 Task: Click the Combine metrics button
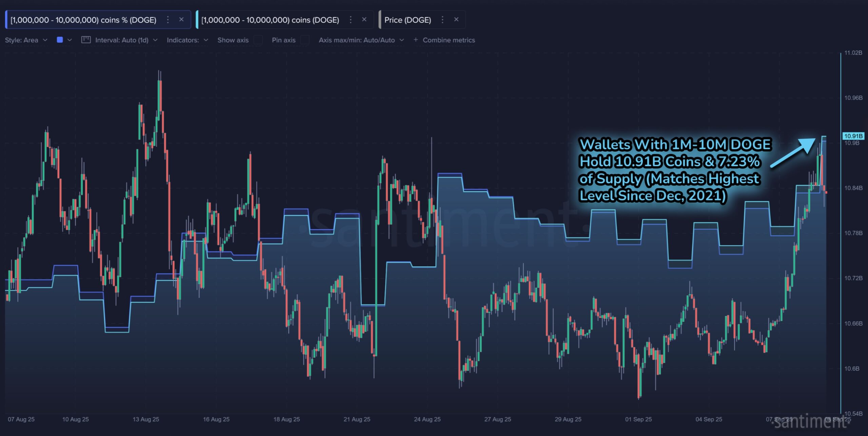(449, 40)
